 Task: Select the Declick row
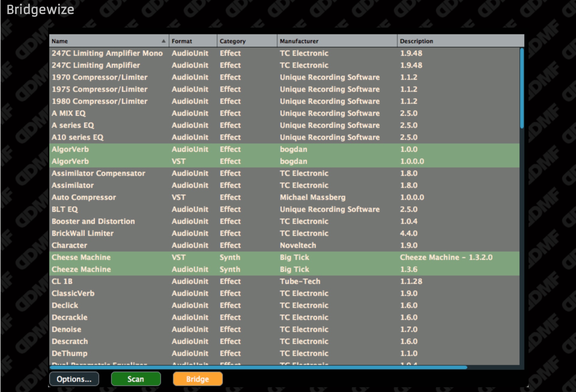click(284, 305)
